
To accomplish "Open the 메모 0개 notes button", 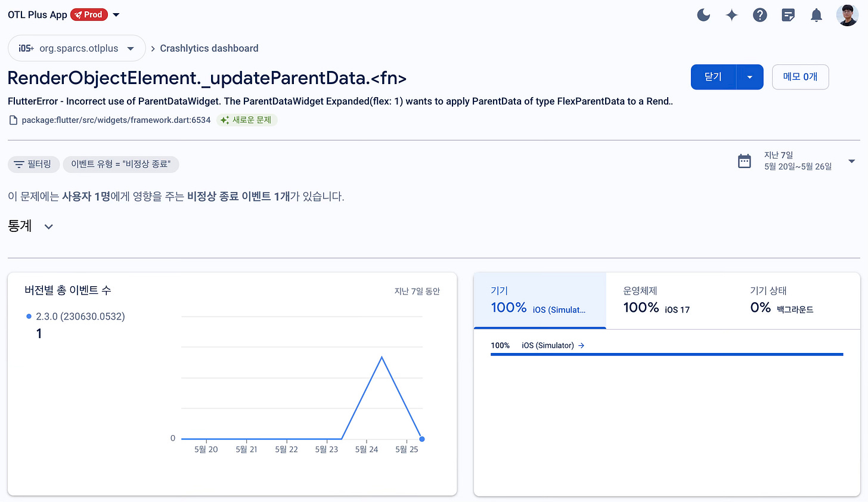I will click(800, 77).
